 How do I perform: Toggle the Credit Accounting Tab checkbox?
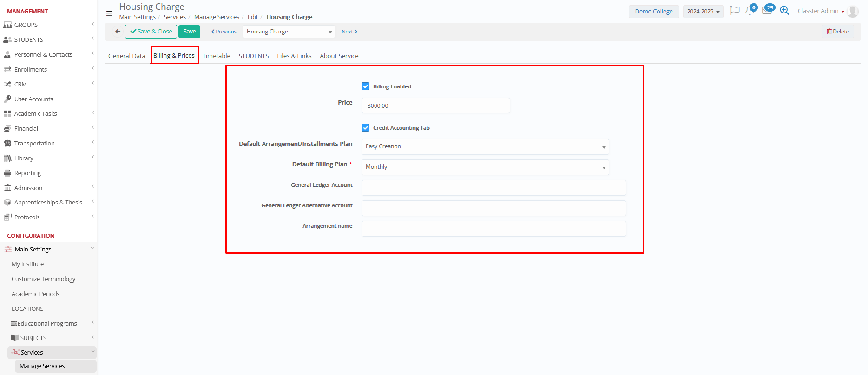click(x=366, y=128)
